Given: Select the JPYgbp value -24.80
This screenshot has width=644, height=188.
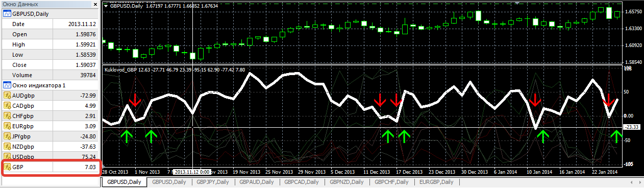Looking at the screenshot, I should (88, 136).
